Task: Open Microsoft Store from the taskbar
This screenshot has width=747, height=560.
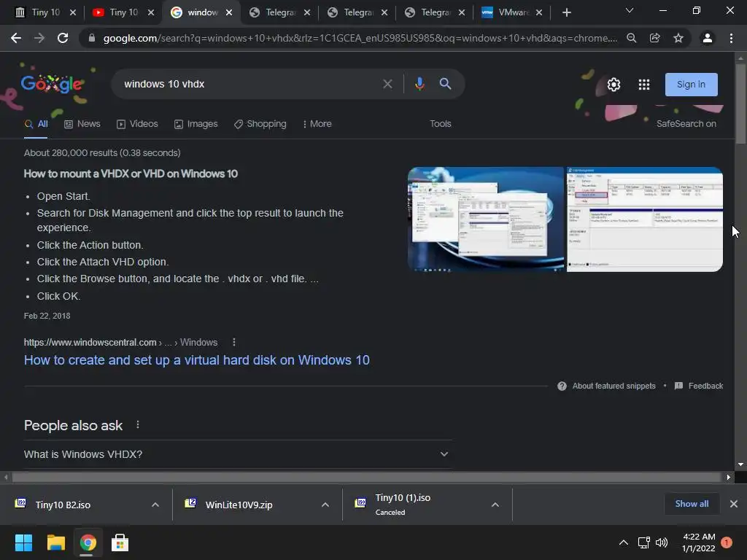Action: coord(120,542)
